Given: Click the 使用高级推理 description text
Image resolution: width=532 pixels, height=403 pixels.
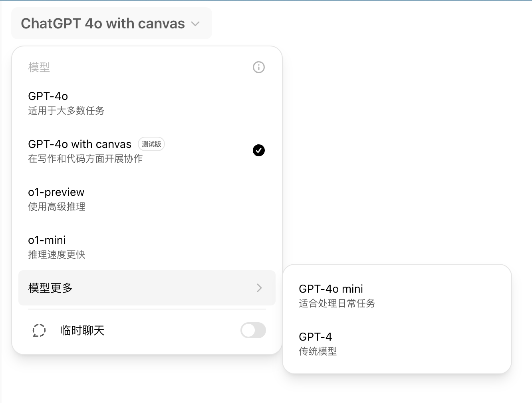Looking at the screenshot, I should [x=57, y=207].
